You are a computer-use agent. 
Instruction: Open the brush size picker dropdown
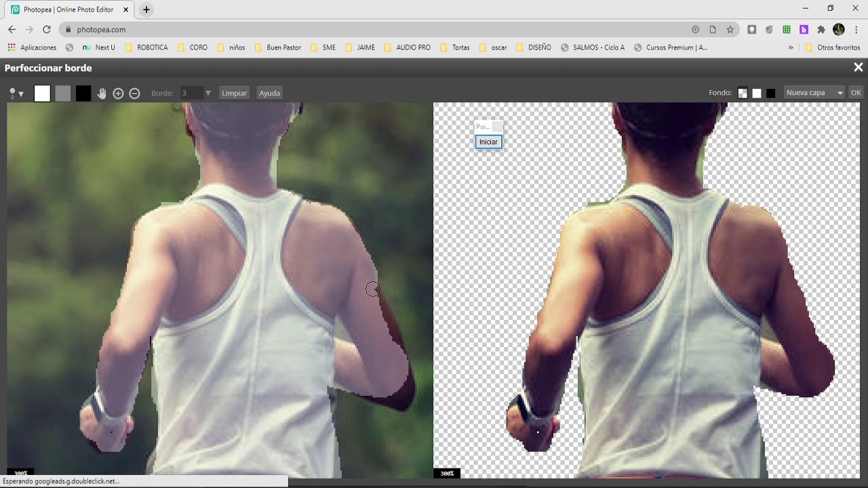coord(16,94)
